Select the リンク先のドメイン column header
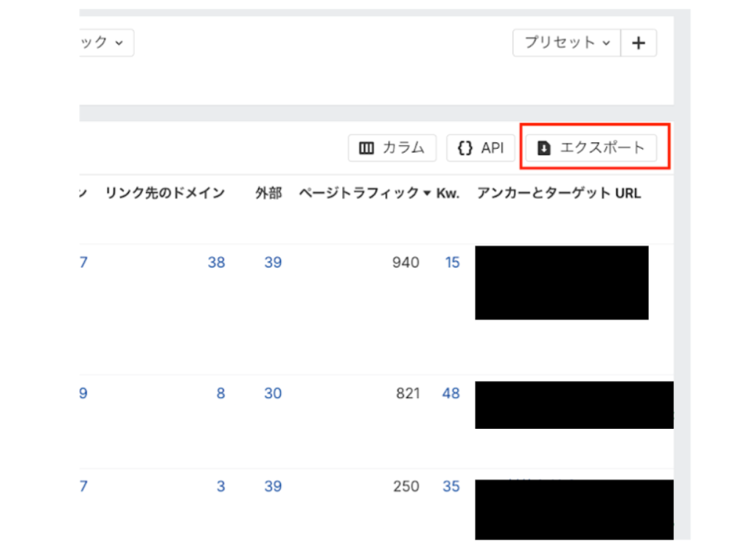Image resolution: width=755 pixels, height=560 pixels. (164, 194)
